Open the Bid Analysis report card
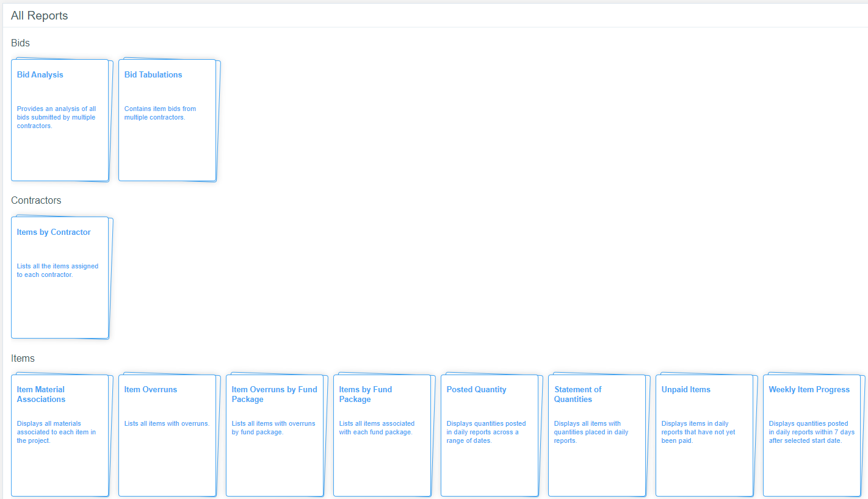The height and width of the screenshot is (499, 868). (x=40, y=75)
